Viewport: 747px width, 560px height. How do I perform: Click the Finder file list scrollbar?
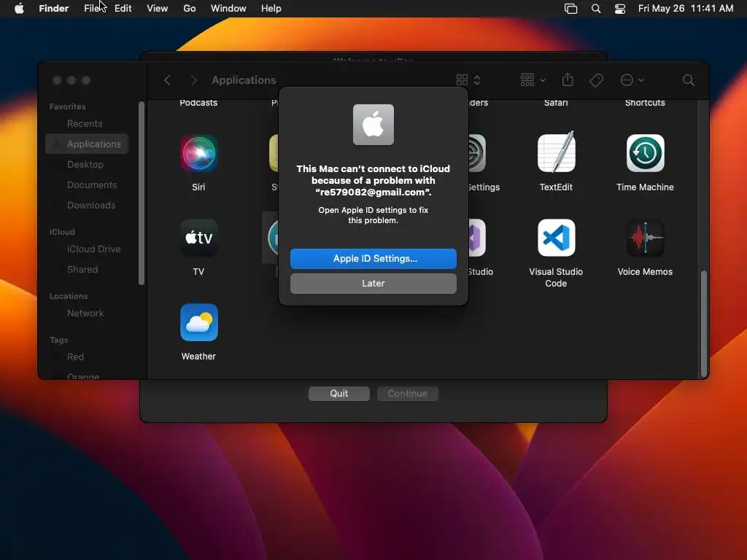(704, 324)
